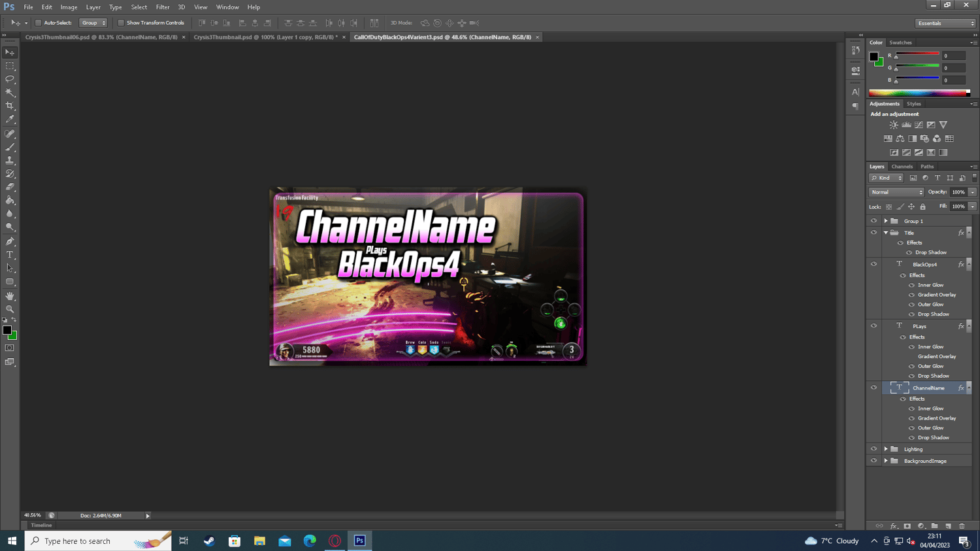Screen dimensions: 980x551
Task: Open the layer filter Kind dropdown
Action: coord(886,178)
